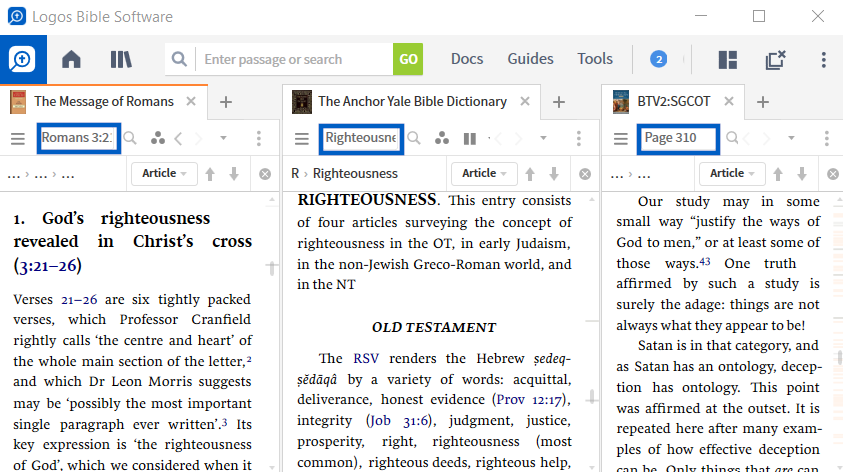
Task: Click the RSV abbreviation link
Action: click(x=366, y=359)
